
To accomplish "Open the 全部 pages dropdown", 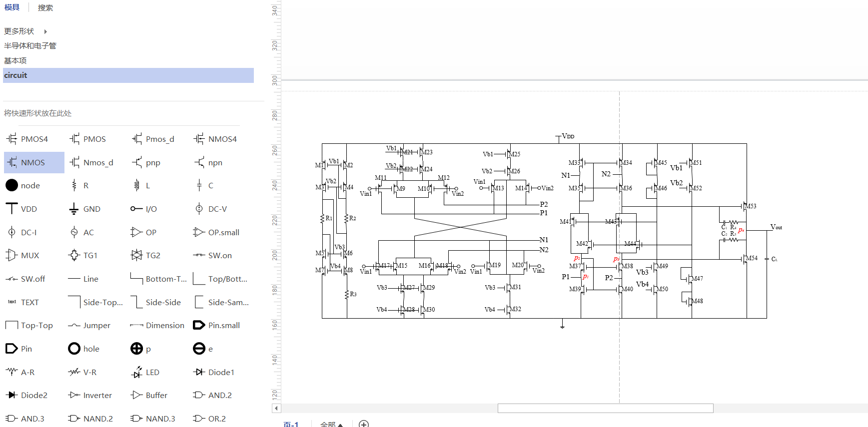I will (x=331, y=424).
